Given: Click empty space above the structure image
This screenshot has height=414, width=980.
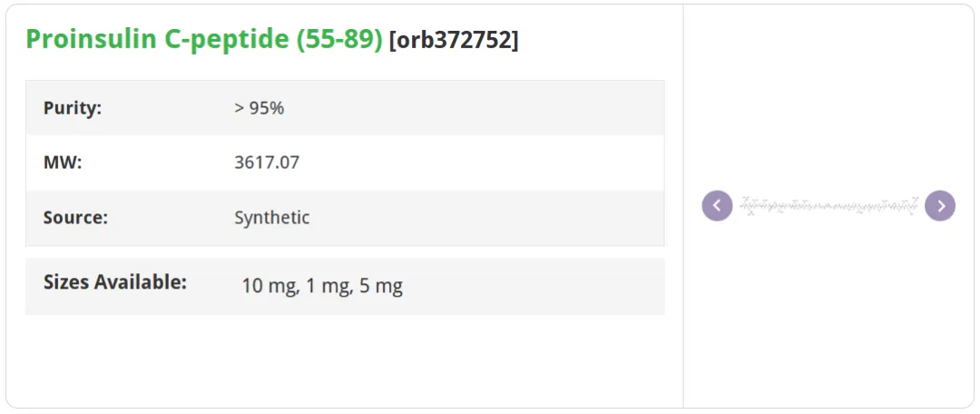Looking at the screenshot, I should click(828, 100).
